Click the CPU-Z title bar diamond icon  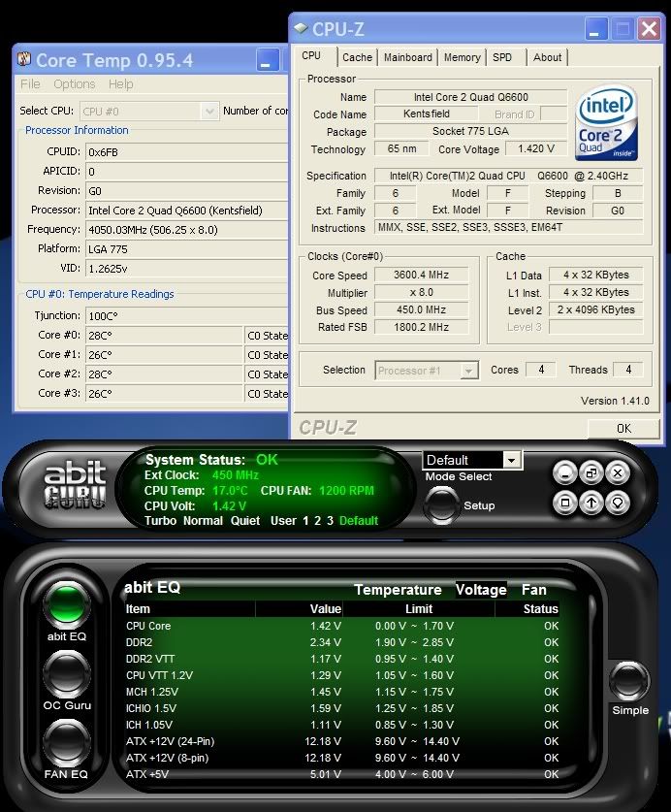tap(301, 28)
